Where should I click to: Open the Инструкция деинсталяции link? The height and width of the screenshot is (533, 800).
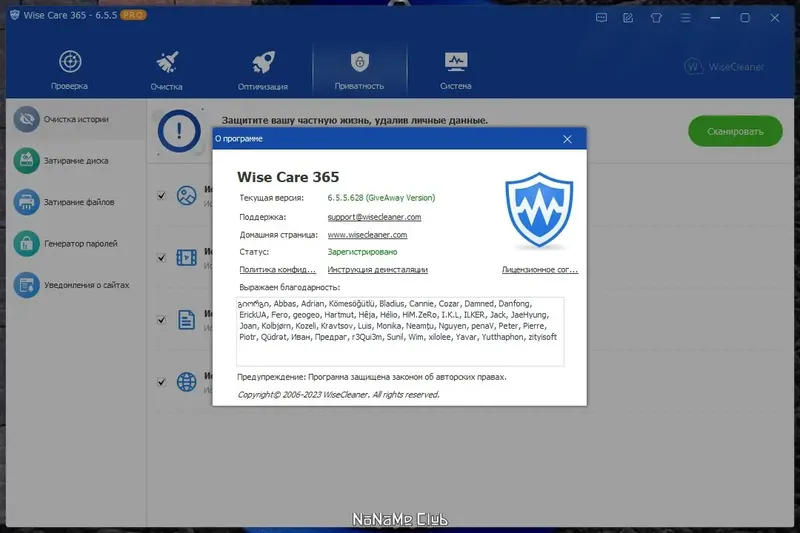point(378,269)
